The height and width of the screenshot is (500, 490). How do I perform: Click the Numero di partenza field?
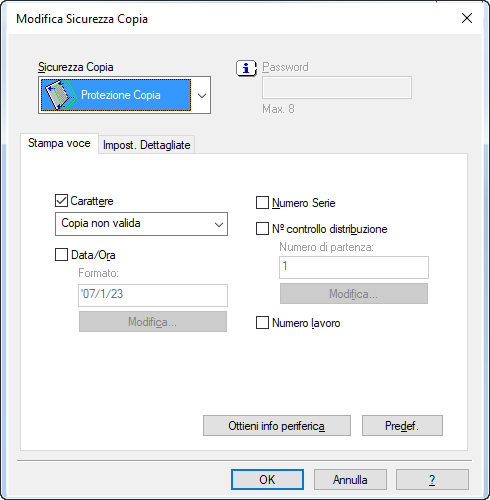click(354, 267)
